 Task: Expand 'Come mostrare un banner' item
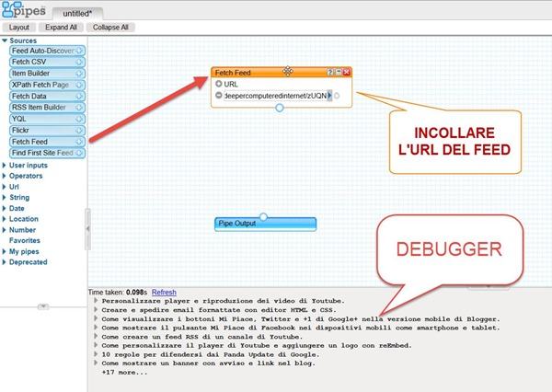point(96,363)
